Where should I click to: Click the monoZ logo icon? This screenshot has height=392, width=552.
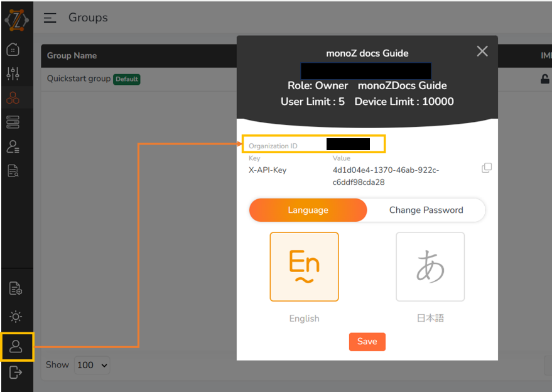[16, 20]
